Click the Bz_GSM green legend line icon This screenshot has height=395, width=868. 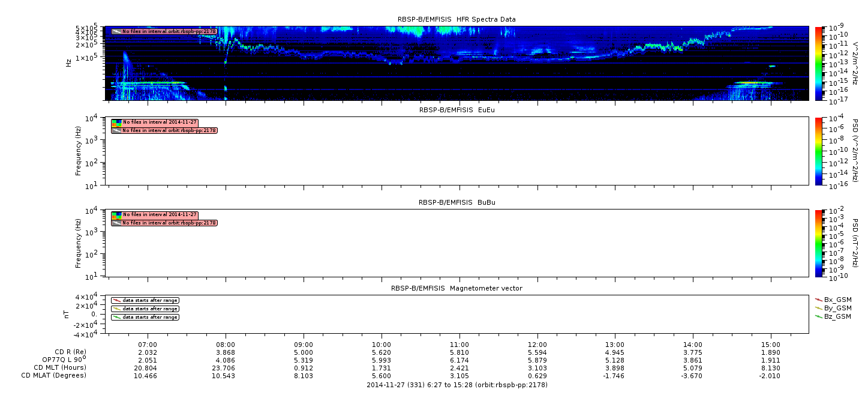pyautogui.click(x=819, y=316)
